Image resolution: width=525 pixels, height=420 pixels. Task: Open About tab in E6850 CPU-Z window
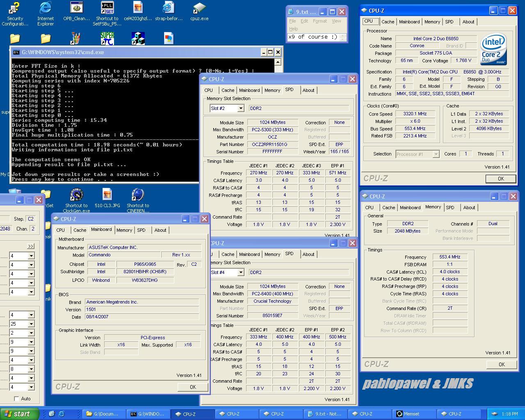[468, 22]
